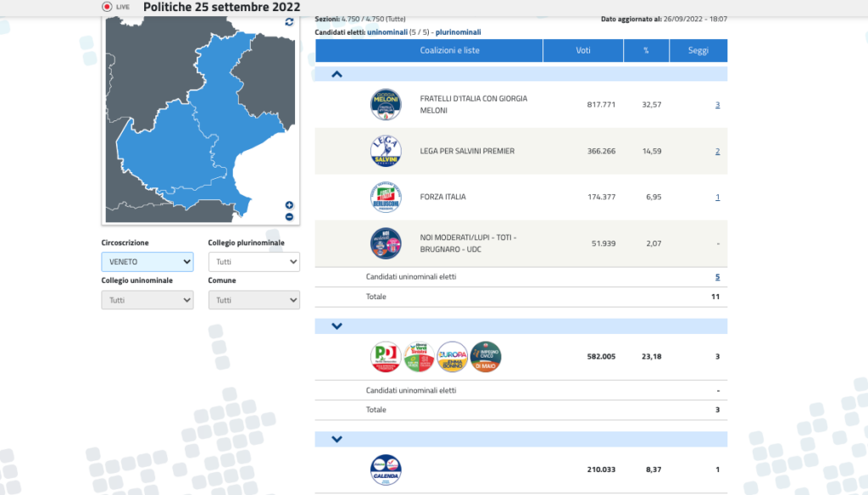Click Calenda percentage 8,37
The image size is (868, 495).
click(654, 470)
